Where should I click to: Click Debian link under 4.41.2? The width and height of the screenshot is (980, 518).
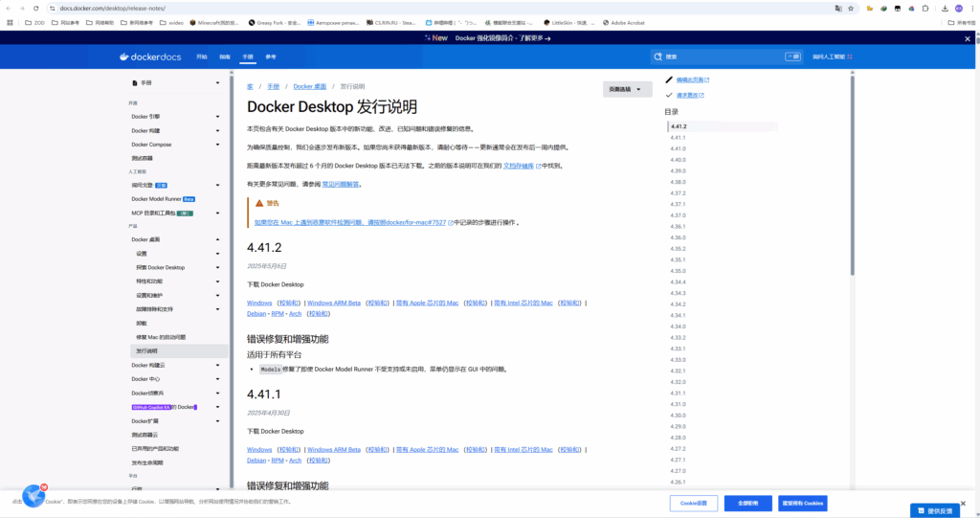click(256, 313)
